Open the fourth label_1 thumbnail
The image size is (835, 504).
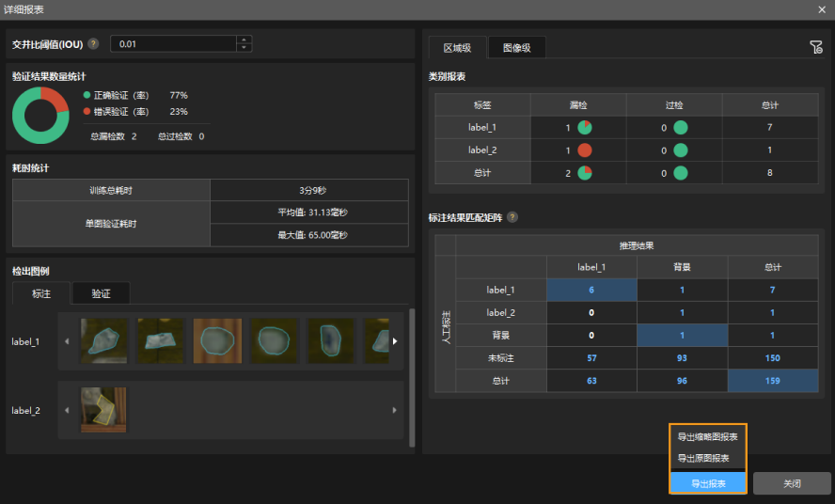(274, 341)
